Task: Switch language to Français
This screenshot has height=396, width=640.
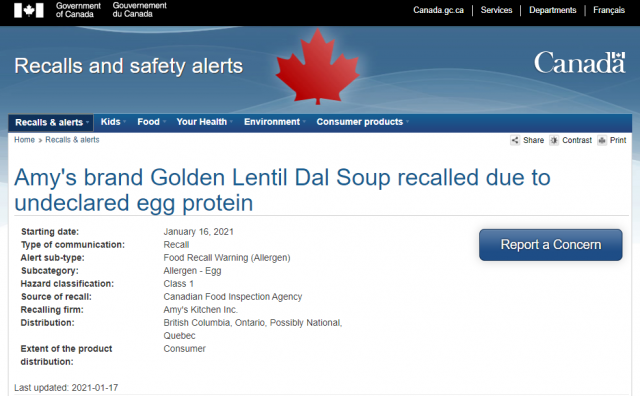Action: coord(609,10)
